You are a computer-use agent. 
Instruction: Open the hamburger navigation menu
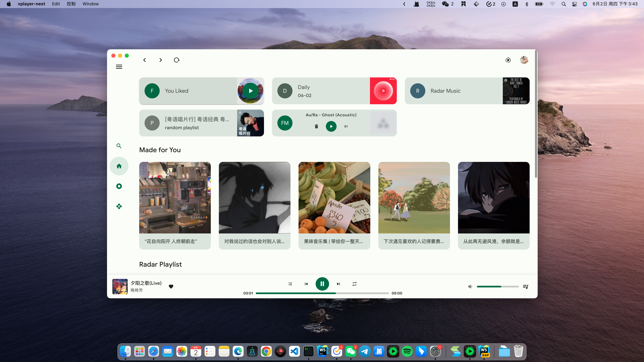[119, 67]
